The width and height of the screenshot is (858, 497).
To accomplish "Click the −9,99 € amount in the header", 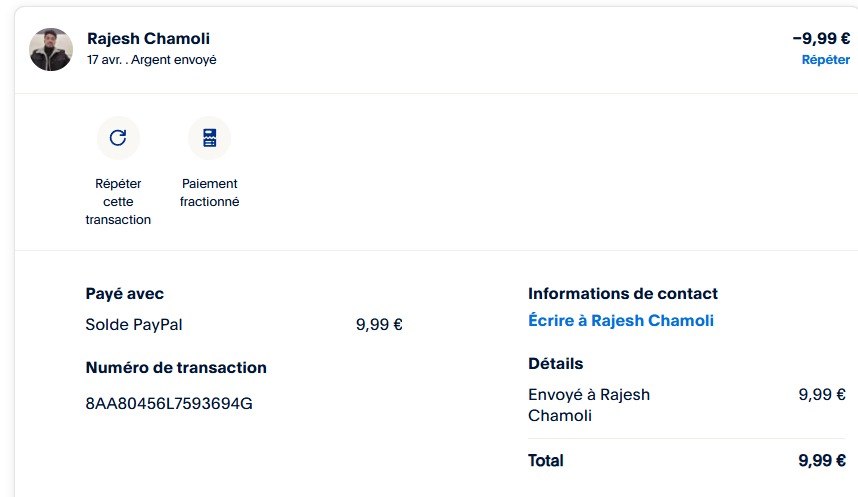I will (820, 39).
